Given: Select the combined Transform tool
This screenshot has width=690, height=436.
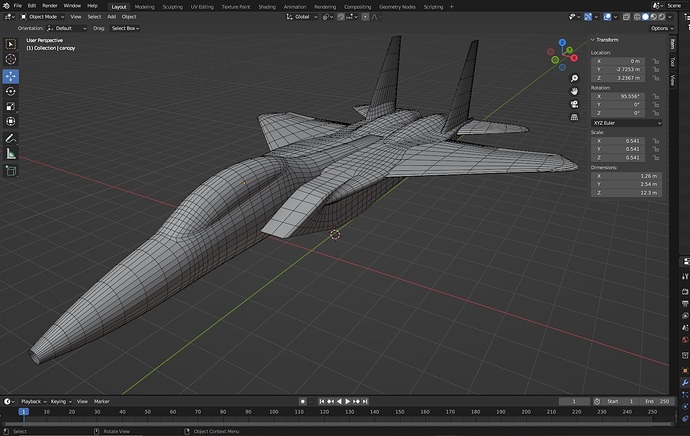Looking at the screenshot, I should (x=11, y=121).
